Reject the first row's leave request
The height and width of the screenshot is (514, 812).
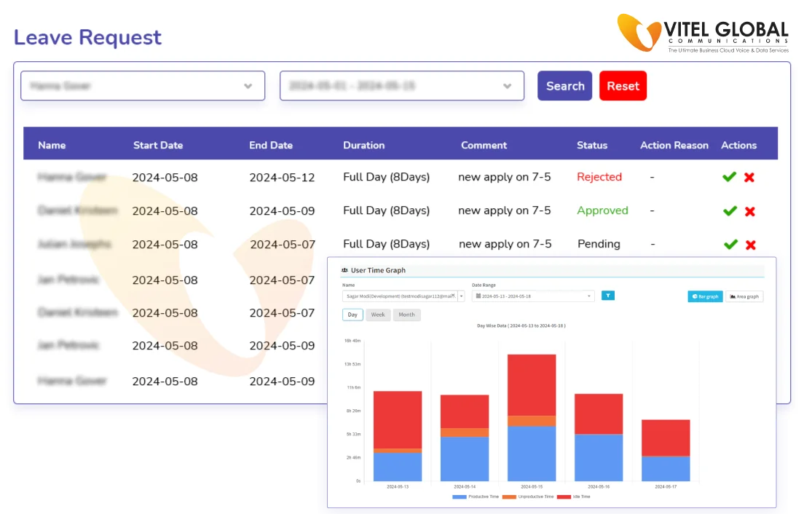pos(749,177)
